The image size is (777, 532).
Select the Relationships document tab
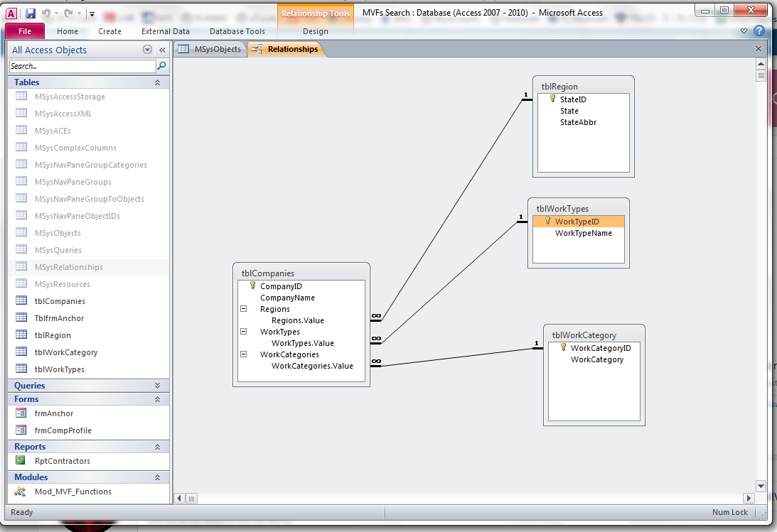coord(286,49)
